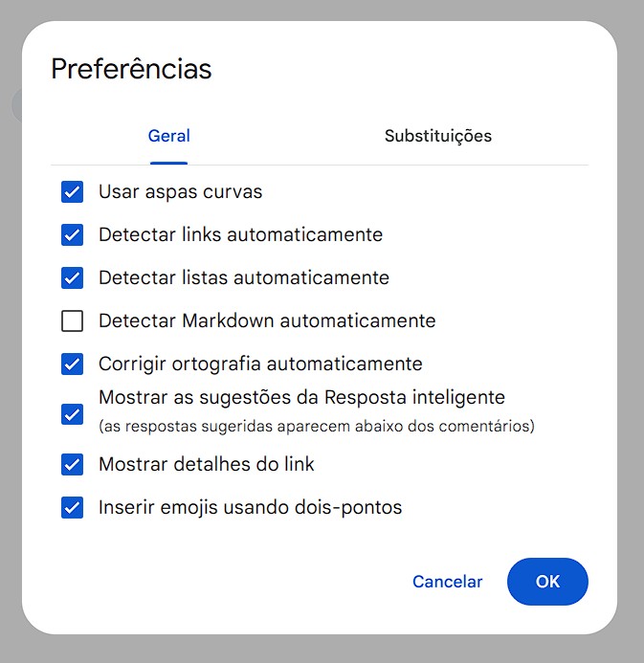Click the Mostrar as sugestões da Resposta inteligente text
The image size is (644, 663).
pos(301,397)
